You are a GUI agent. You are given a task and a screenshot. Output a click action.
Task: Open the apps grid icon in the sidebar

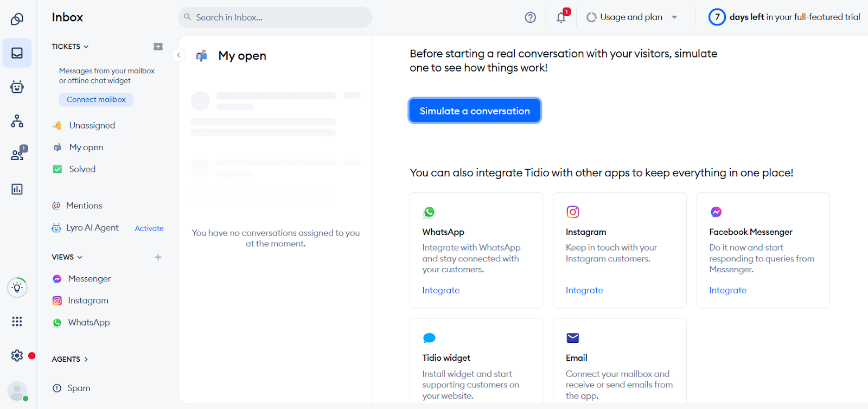[x=17, y=322]
